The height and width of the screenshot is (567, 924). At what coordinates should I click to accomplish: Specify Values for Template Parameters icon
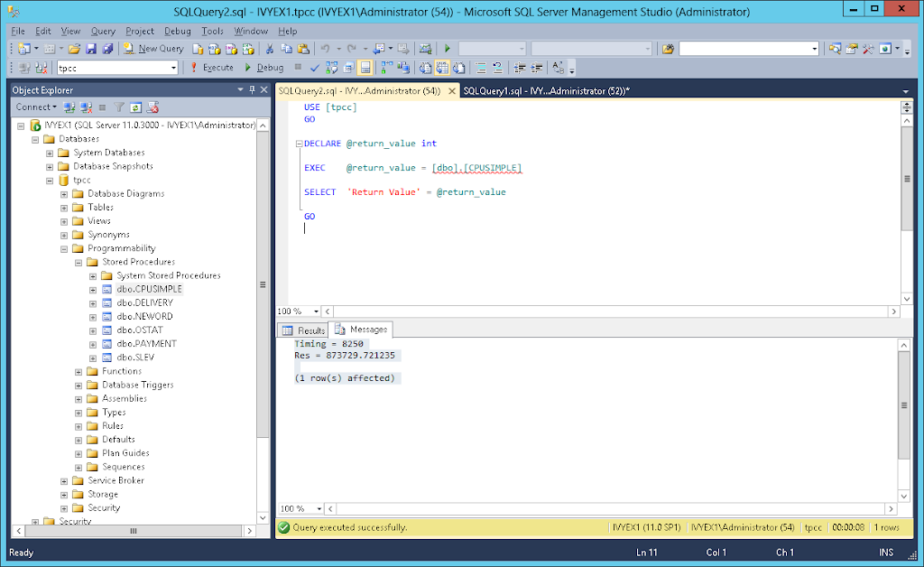tap(558, 68)
